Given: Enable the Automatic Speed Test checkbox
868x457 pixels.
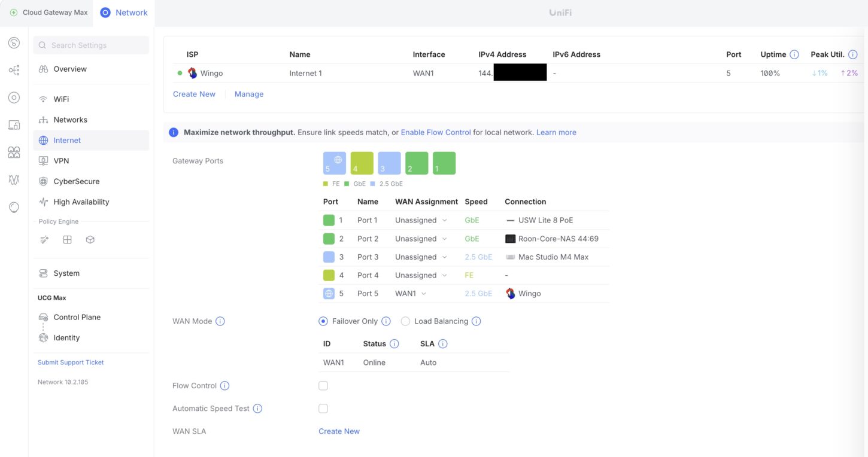Looking at the screenshot, I should 323,409.
